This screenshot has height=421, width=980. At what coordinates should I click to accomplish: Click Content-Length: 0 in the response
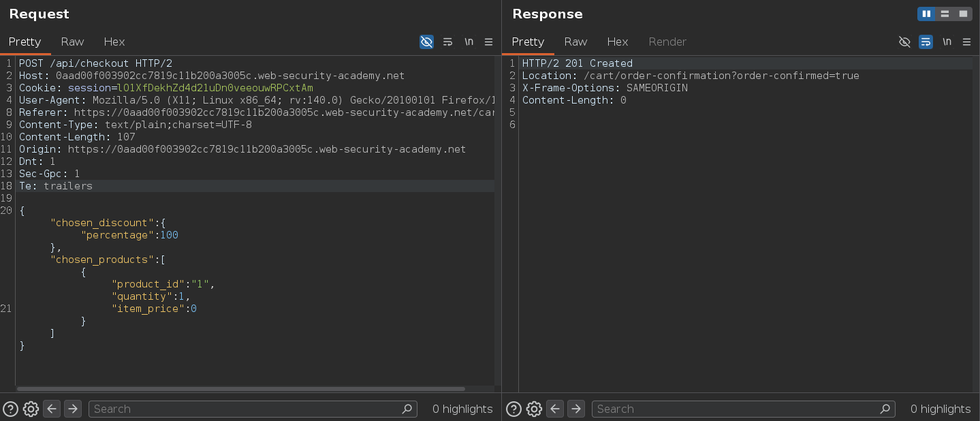(x=574, y=100)
